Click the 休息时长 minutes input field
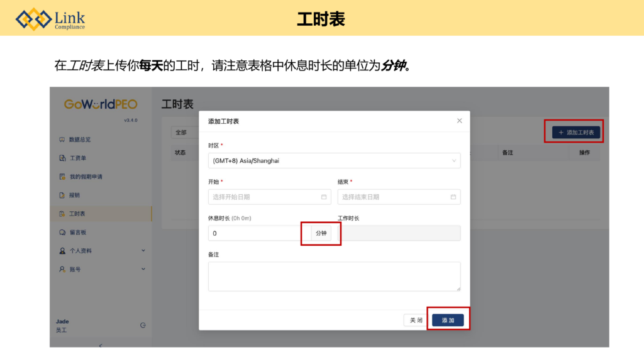The height and width of the screenshot is (362, 644). pyautogui.click(x=258, y=233)
